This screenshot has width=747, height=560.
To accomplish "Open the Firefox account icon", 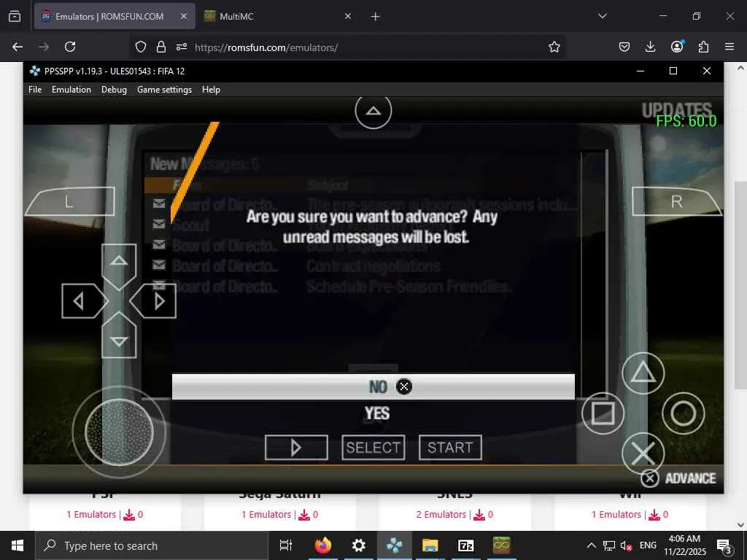I will pyautogui.click(x=677, y=47).
